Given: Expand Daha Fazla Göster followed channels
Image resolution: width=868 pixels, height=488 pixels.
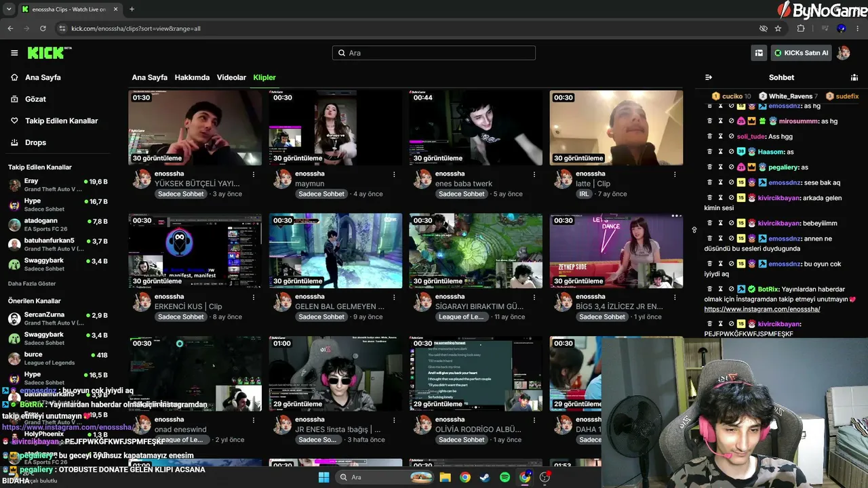Looking at the screenshot, I should [32, 283].
